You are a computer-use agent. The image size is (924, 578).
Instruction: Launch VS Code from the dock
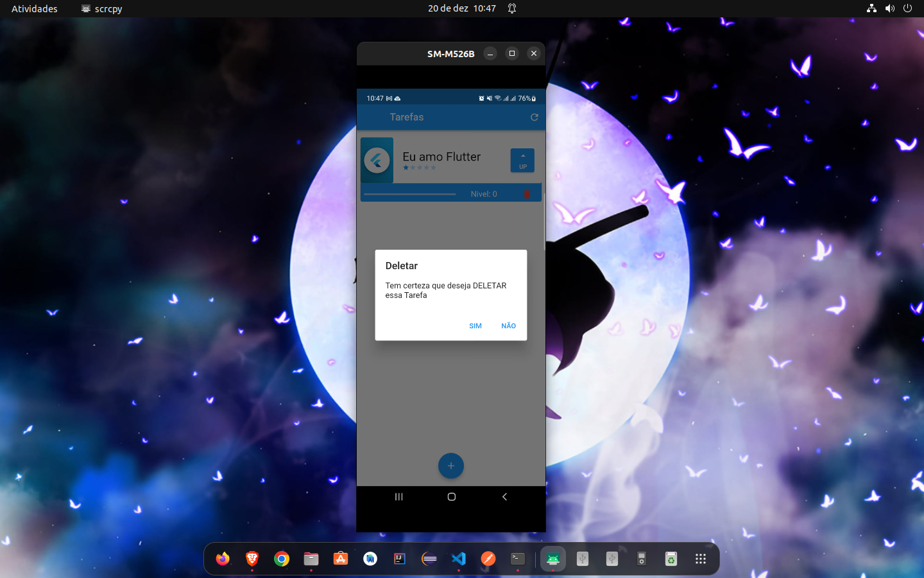click(x=459, y=559)
